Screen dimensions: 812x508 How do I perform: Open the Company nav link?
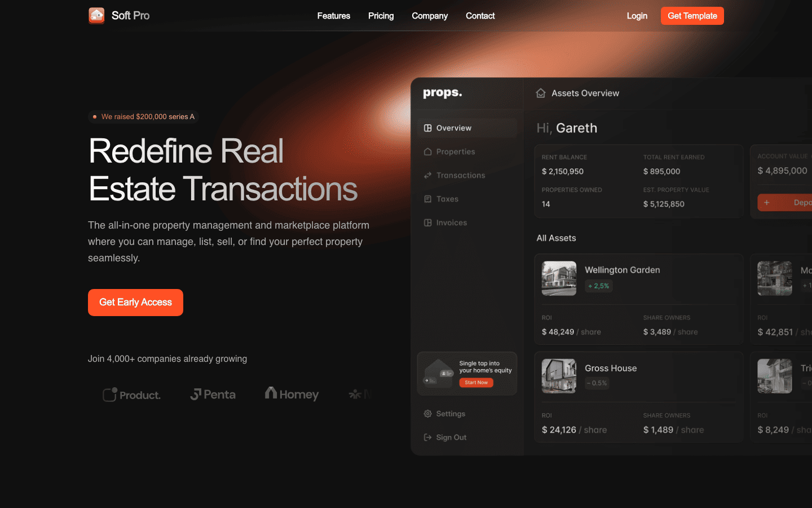[x=430, y=16]
